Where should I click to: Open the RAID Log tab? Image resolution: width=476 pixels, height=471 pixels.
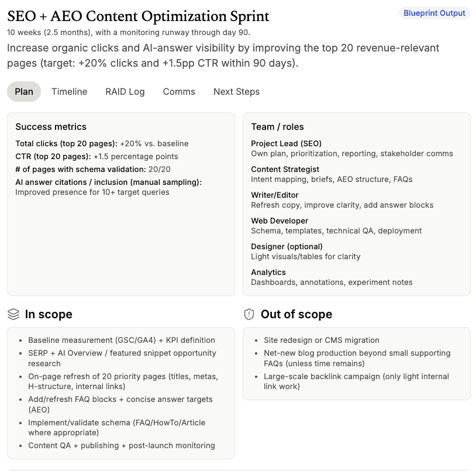click(x=125, y=91)
